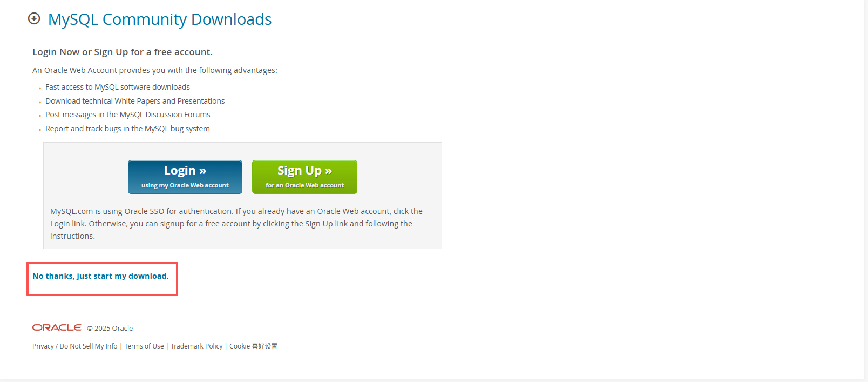
Task: Click Report and track bugs list item
Action: [127, 129]
